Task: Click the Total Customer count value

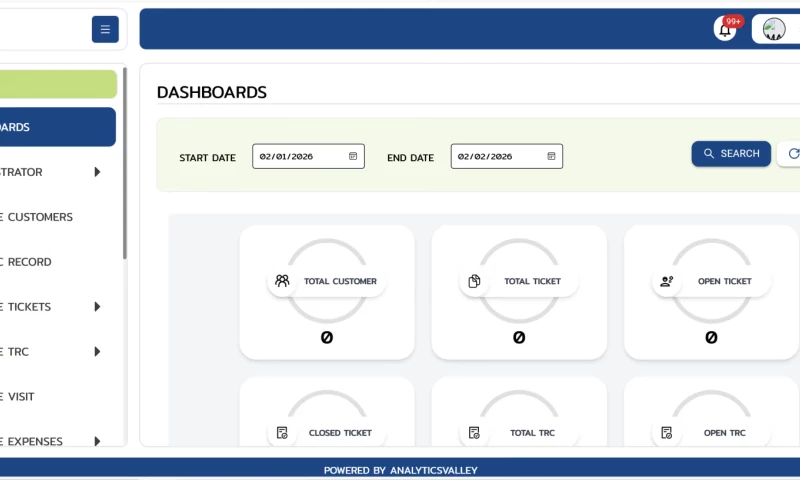Action: tap(327, 337)
